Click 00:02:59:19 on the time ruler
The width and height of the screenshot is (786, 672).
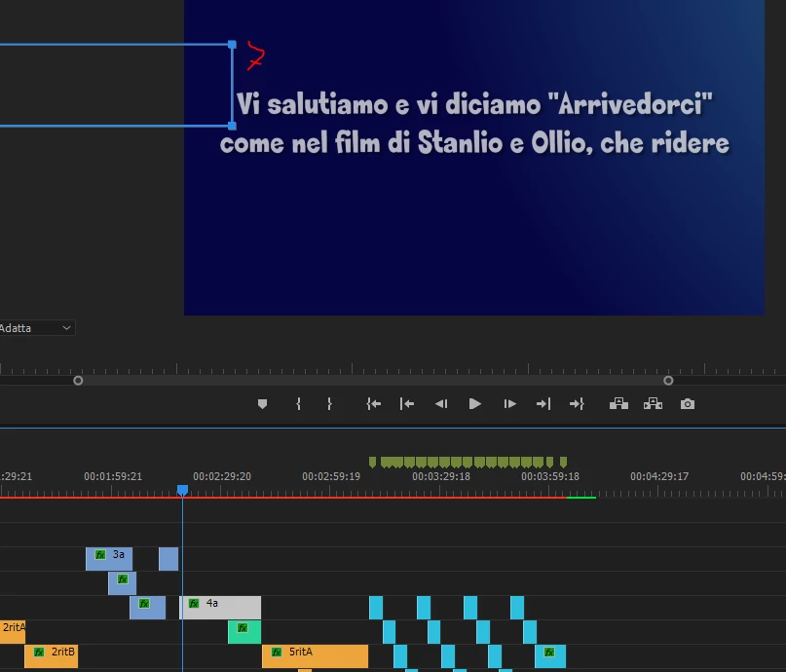point(331,476)
